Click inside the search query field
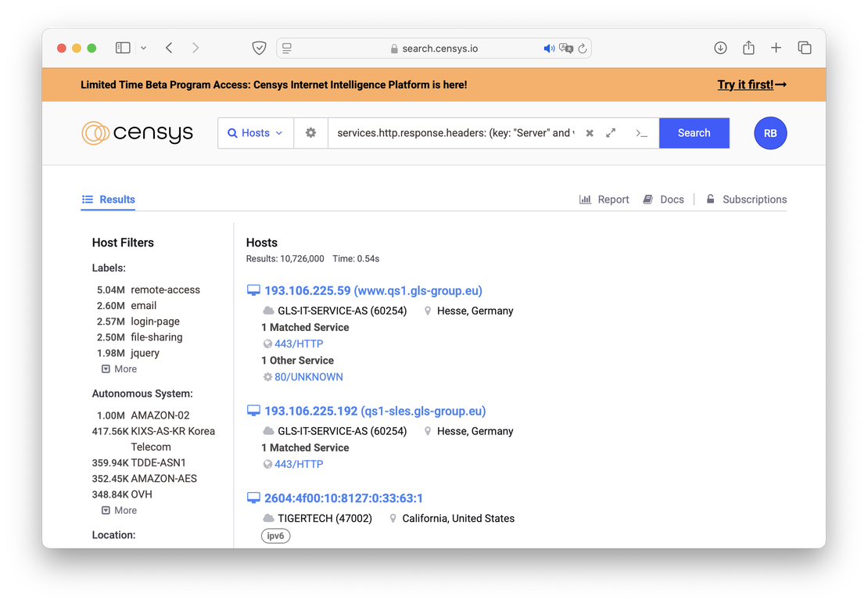The width and height of the screenshot is (868, 604). pyautogui.click(x=454, y=133)
